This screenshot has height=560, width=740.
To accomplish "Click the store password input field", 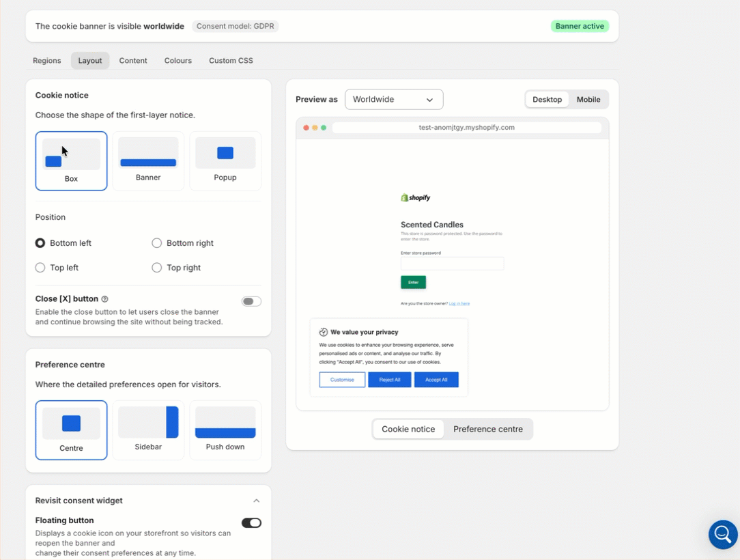I will [x=452, y=264].
